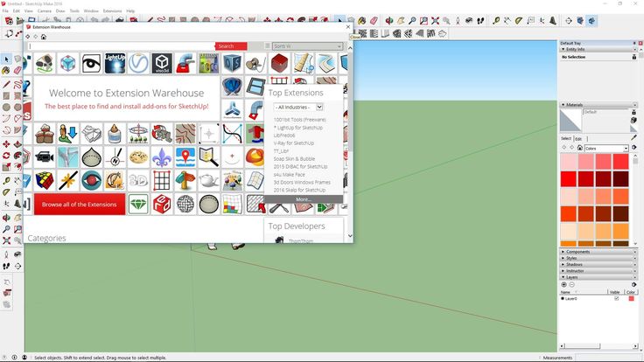
Task: Open the cookie extension tile
Action: [138, 157]
